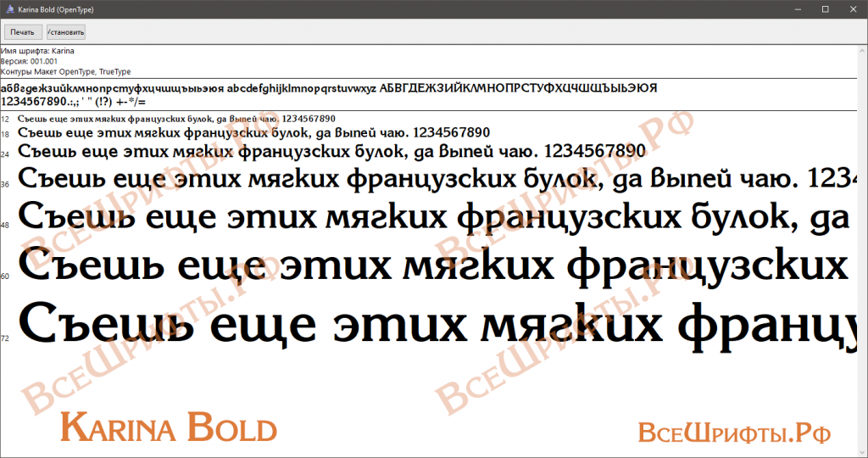868x458 pixels.
Task: Click the digits line '1234567890.:,;'
Action: coord(74,102)
